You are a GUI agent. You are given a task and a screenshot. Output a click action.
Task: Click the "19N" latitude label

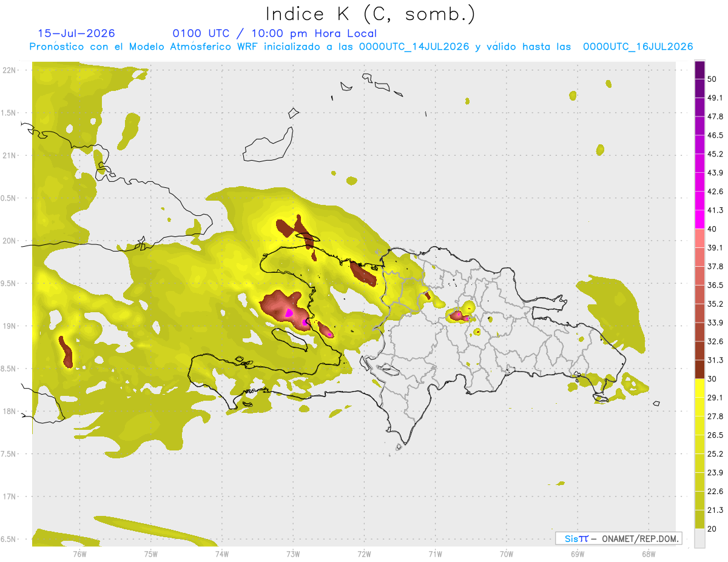click(10, 326)
